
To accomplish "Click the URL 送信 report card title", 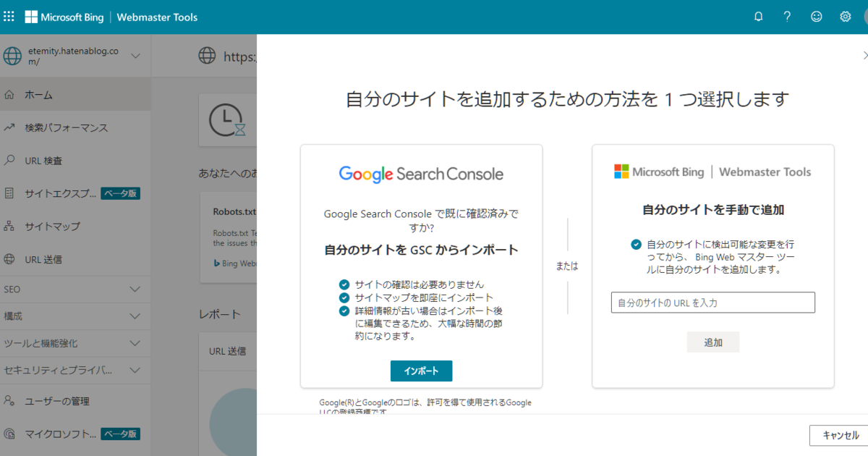I will (227, 351).
